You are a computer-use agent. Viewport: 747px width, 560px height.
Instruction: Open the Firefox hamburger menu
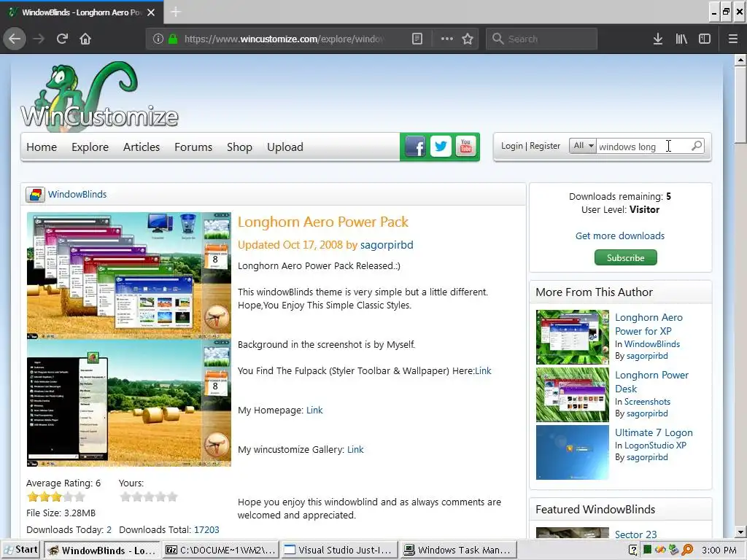pos(732,39)
